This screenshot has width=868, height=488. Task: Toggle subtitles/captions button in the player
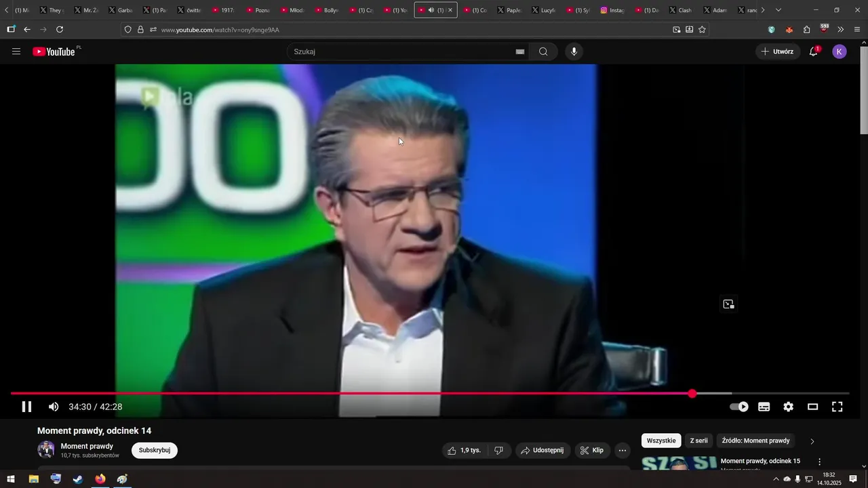pos(764,407)
